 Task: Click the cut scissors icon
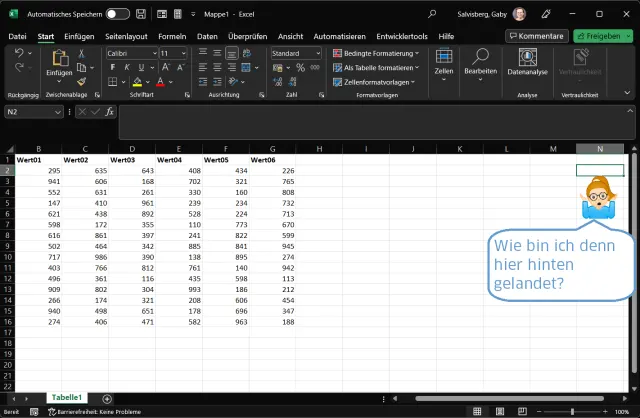81,53
